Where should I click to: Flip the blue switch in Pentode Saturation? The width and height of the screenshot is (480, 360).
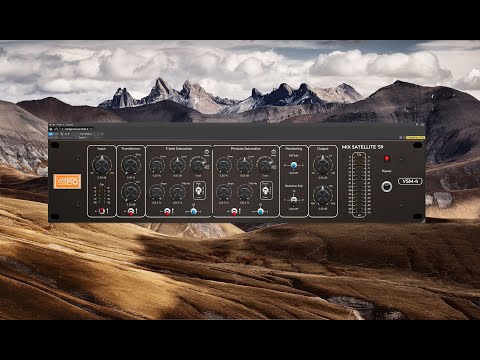click(x=261, y=211)
